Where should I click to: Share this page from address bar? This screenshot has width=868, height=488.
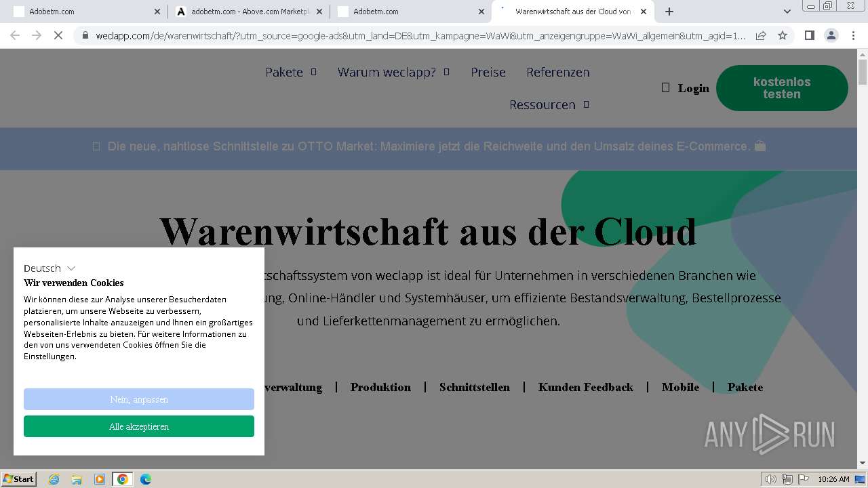pos(761,35)
